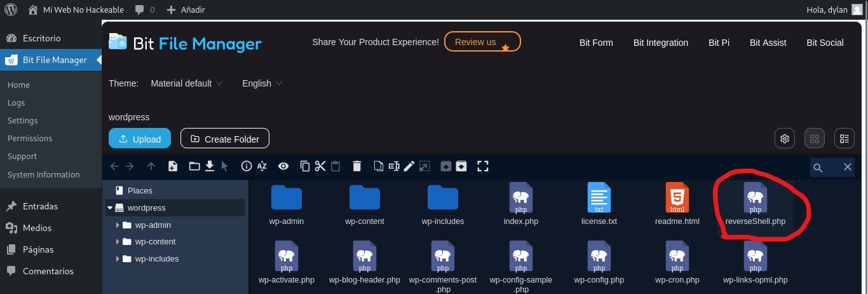Click the forward arrow in file toolbar
This screenshot has height=294, width=868.
(x=130, y=166)
